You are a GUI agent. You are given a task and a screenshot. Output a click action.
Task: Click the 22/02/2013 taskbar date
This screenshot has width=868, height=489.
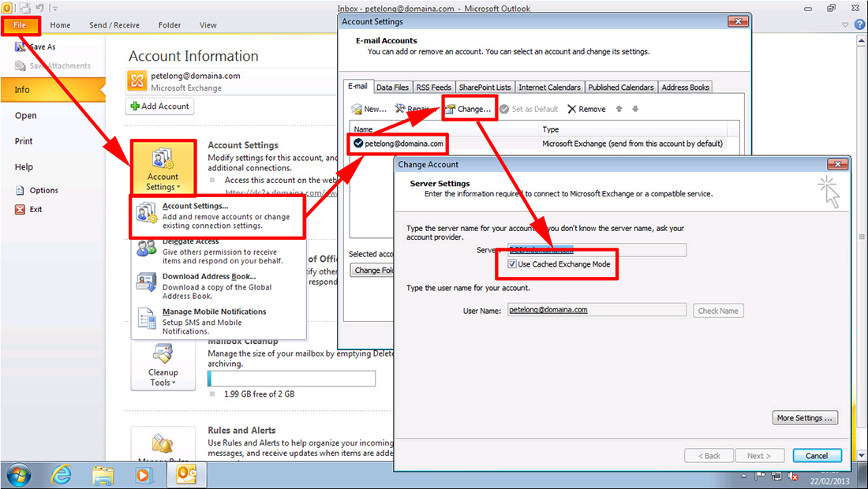829,481
